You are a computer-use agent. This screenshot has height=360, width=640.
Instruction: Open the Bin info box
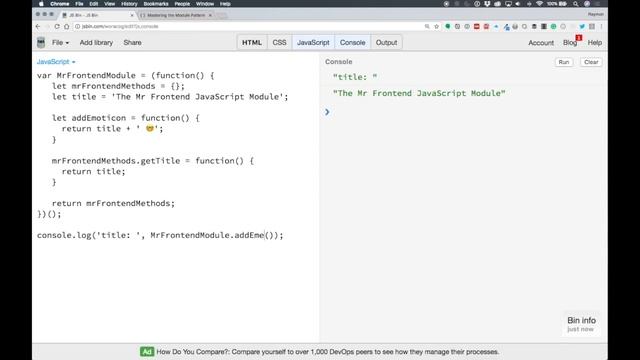pos(581,324)
